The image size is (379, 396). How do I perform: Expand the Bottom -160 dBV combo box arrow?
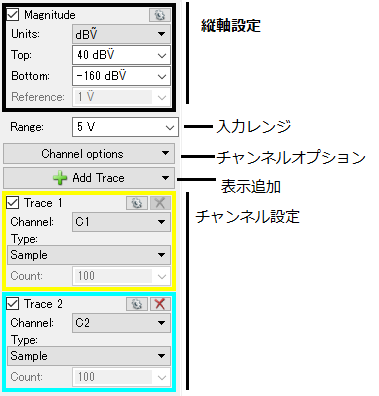point(162,76)
